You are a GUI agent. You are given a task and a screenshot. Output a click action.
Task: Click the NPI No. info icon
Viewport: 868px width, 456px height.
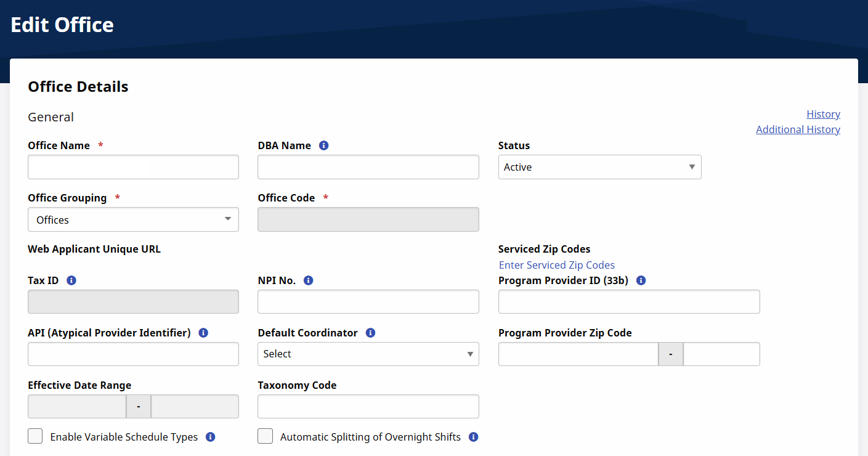point(309,280)
